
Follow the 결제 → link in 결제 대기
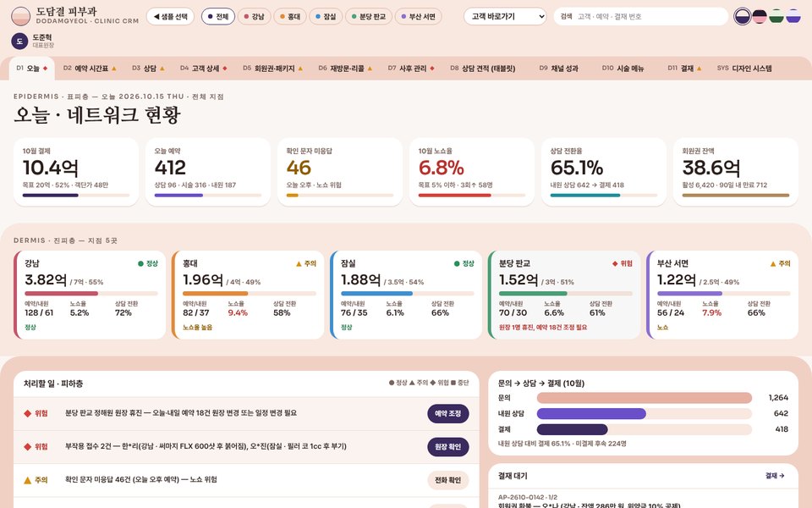(x=775, y=475)
